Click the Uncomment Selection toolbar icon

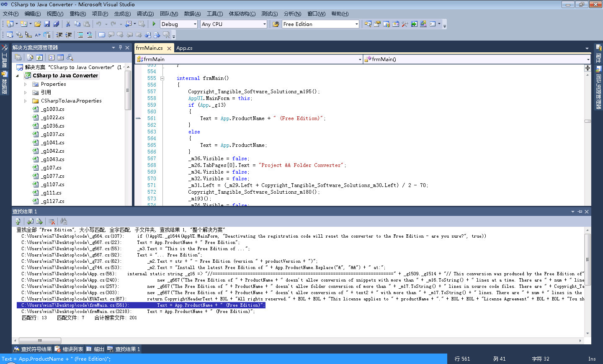(90, 35)
